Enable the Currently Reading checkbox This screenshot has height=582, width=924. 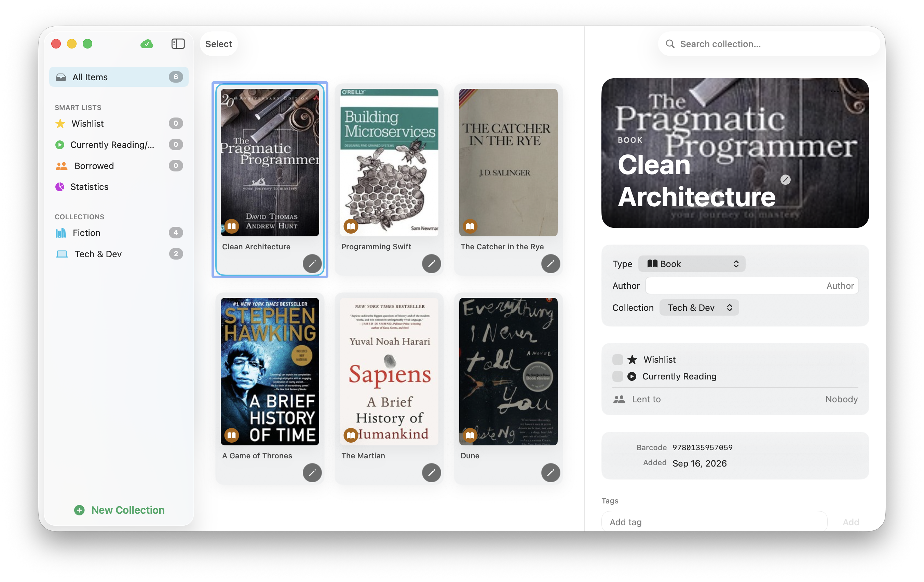click(x=617, y=376)
